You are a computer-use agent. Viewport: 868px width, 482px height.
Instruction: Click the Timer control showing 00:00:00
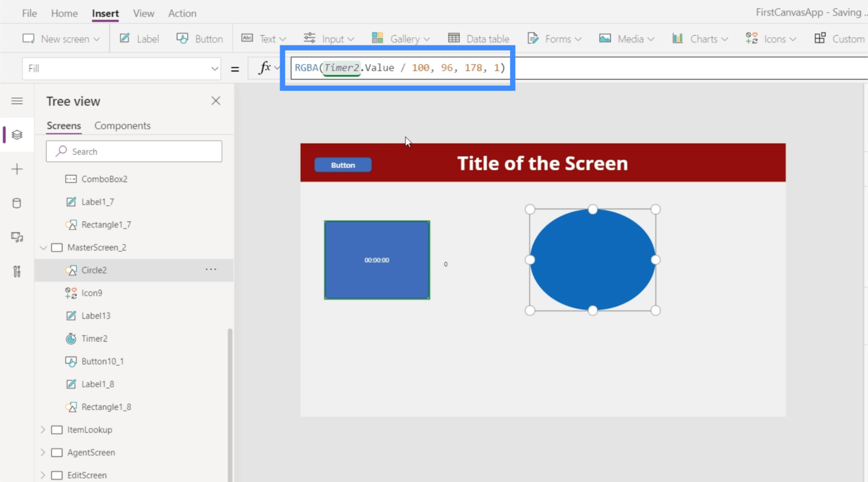coord(377,260)
